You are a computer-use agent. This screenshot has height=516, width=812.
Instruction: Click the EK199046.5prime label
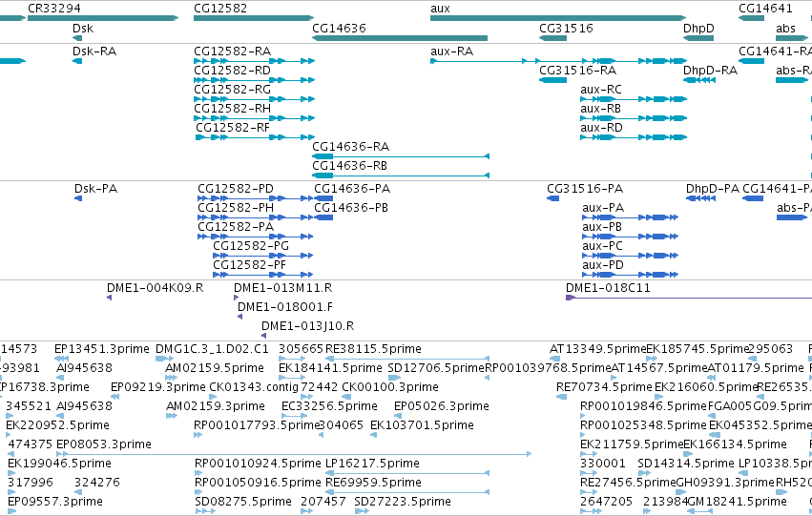pyautogui.click(x=59, y=464)
